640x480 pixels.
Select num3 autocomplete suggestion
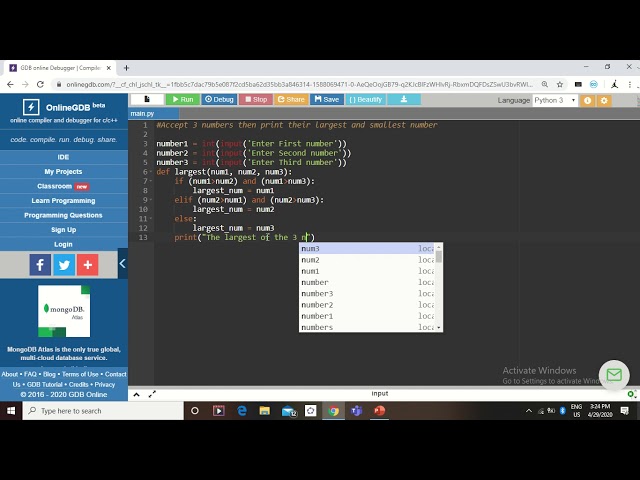click(367, 249)
